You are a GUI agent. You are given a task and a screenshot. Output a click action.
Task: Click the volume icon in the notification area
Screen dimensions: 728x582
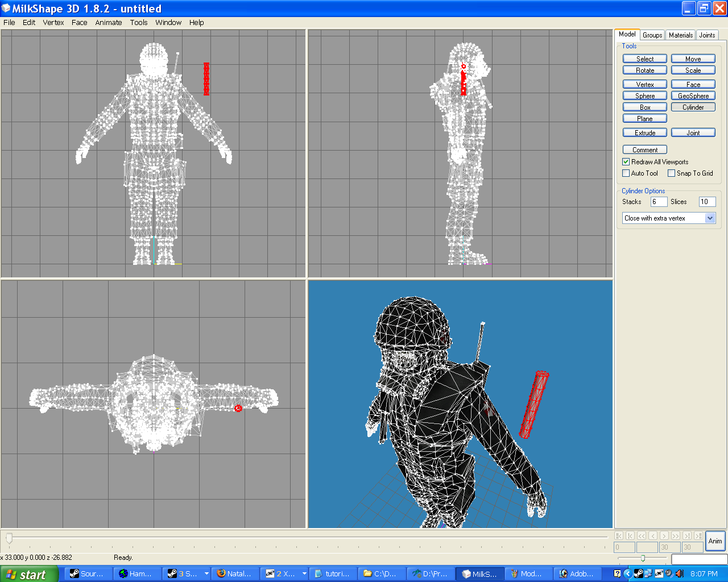tap(679, 573)
